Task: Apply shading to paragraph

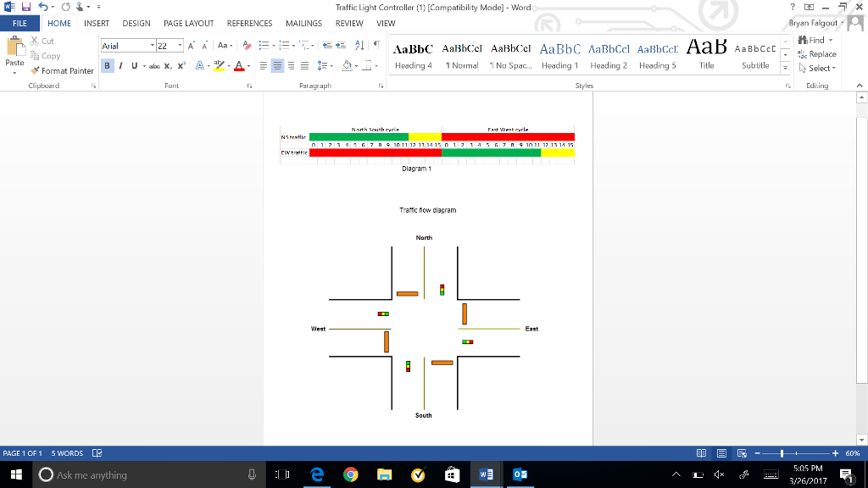Action: tap(347, 66)
